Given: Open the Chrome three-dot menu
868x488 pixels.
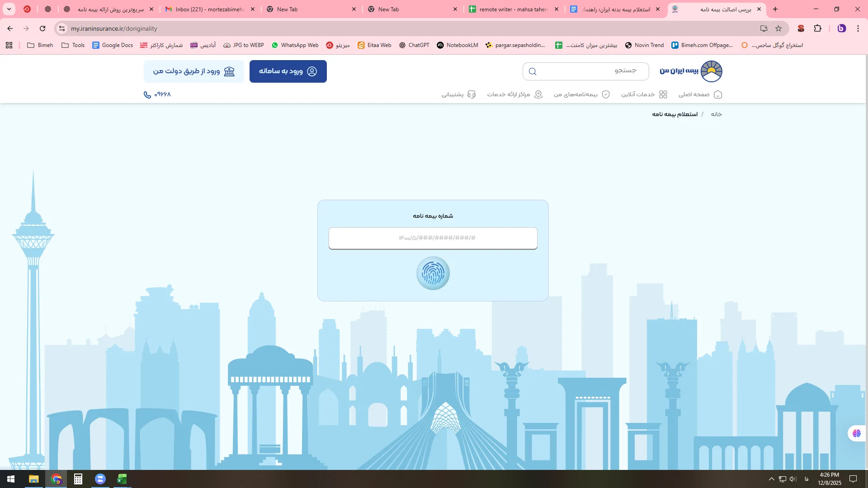Looking at the screenshot, I should click(858, 28).
